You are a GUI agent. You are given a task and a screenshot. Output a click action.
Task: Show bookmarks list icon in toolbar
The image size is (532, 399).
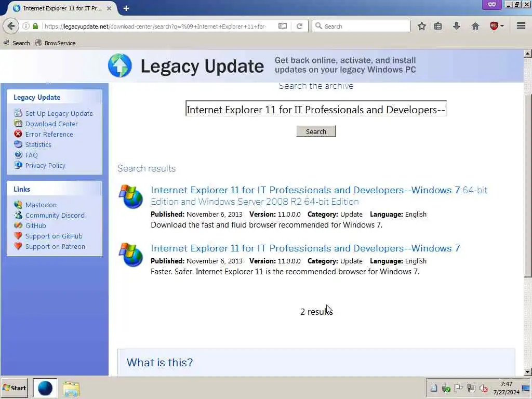pyautogui.click(x=438, y=26)
